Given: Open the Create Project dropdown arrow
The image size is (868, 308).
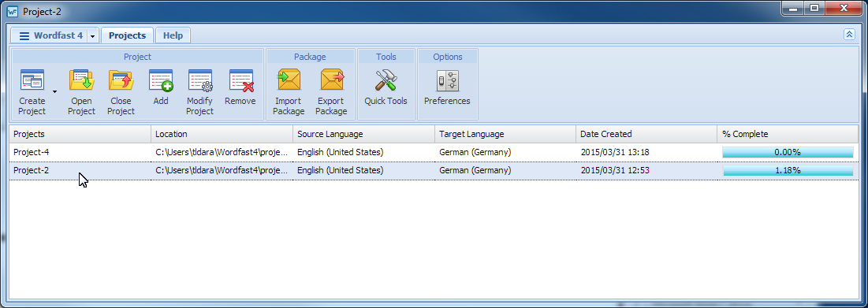Looking at the screenshot, I should pos(55,92).
